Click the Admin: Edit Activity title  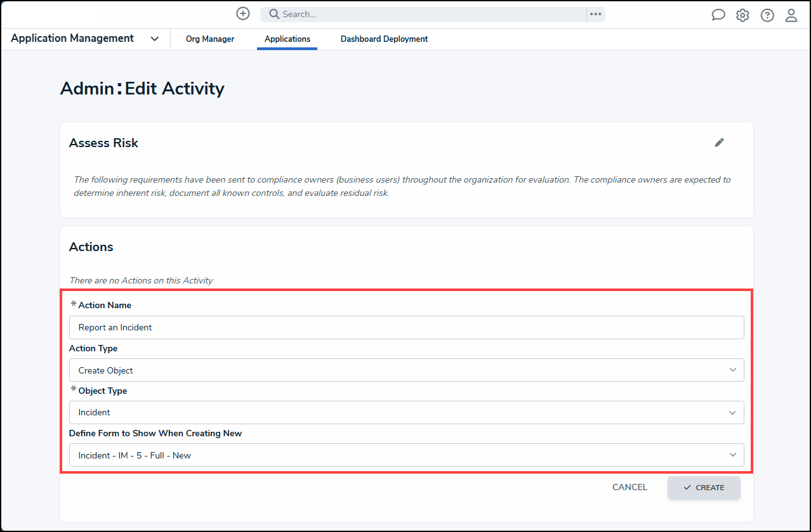142,88
